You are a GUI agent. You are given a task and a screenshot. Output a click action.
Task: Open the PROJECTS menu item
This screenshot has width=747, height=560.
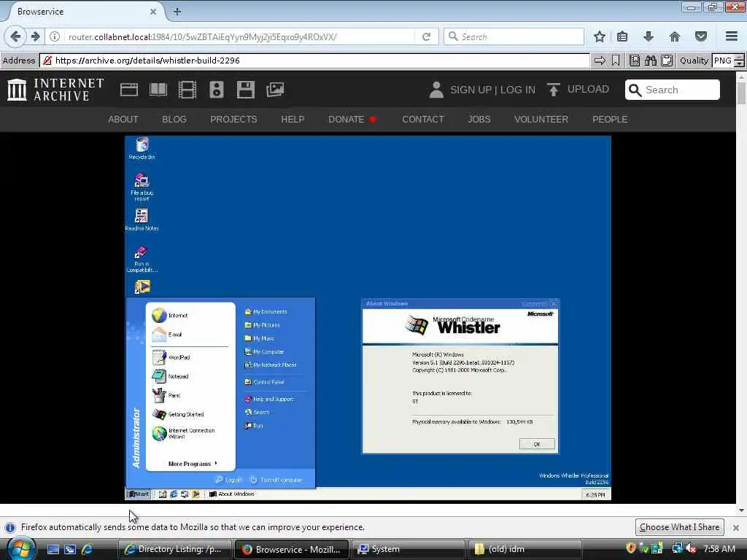pos(233,119)
